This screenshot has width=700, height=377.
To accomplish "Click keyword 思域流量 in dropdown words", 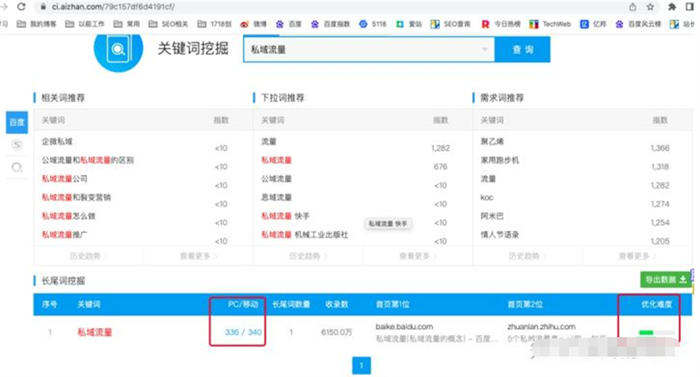I will point(276,197).
